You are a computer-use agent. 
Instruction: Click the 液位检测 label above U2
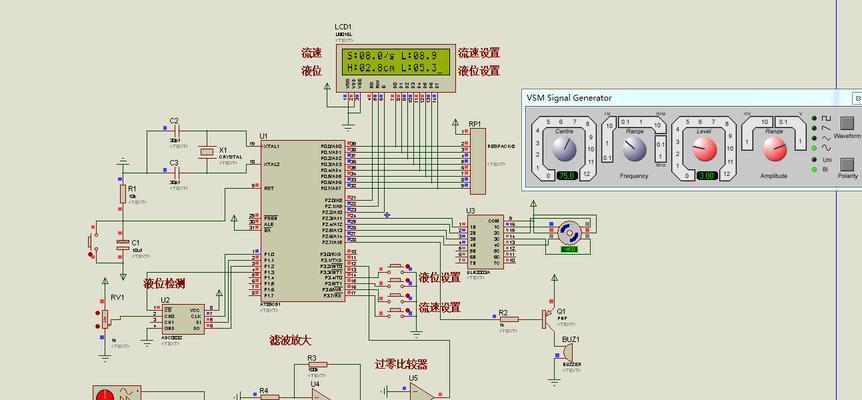[x=164, y=284]
